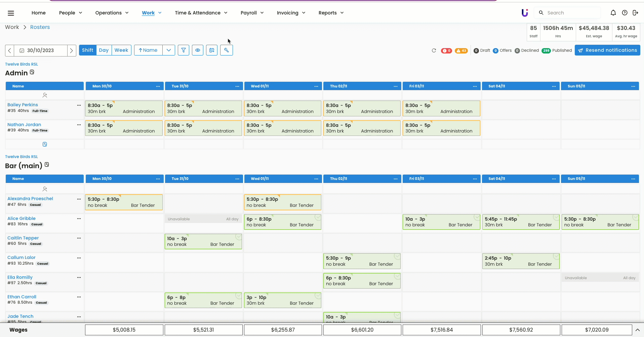Click the Search input field
This screenshot has width=644, height=337.
point(571,13)
